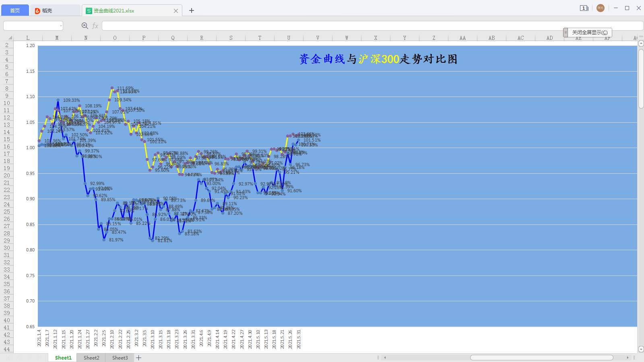
Task: Click the fx insert function icon
Action: [95, 25]
